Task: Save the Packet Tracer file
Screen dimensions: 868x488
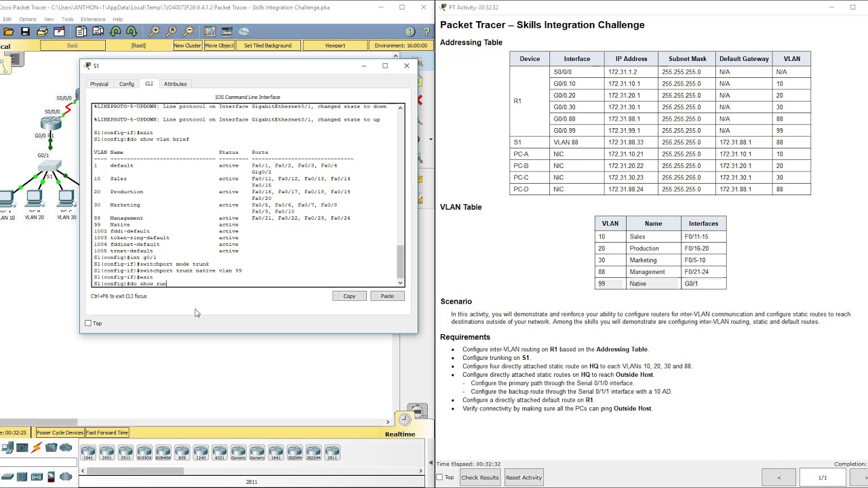Action: 25,31
